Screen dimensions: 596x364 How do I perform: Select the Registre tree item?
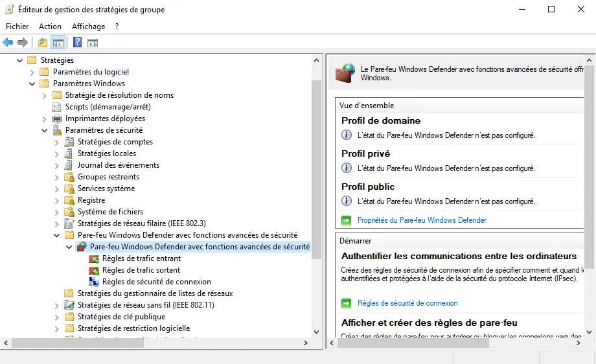[91, 200]
